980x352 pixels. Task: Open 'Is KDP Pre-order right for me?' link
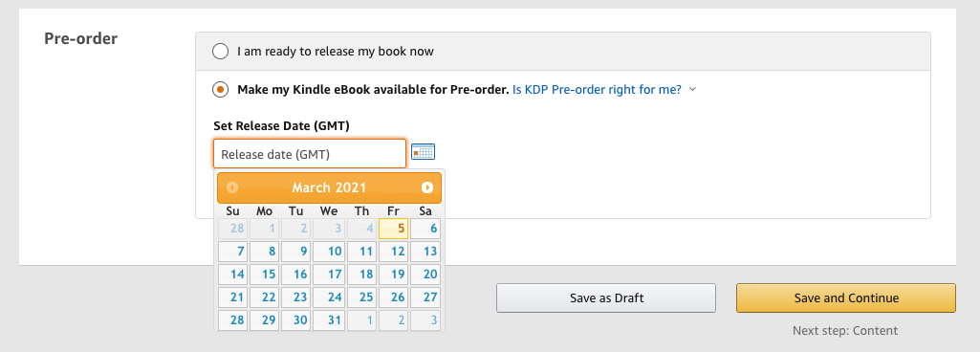click(597, 89)
